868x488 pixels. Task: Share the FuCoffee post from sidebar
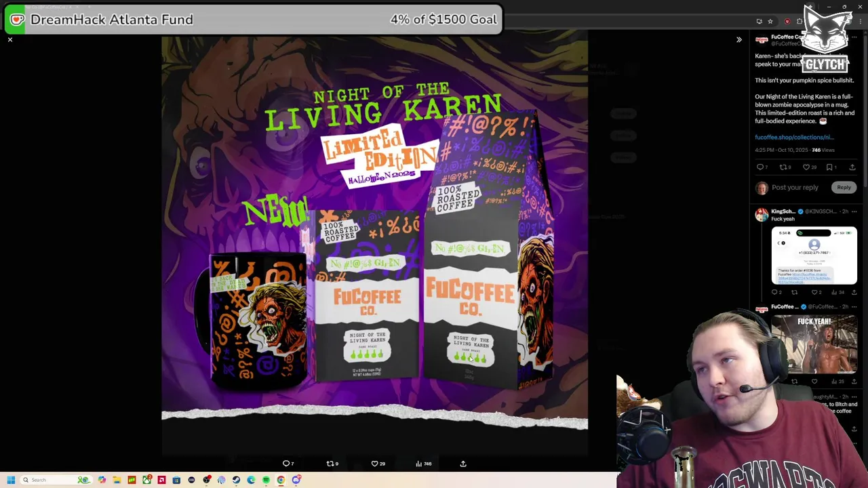tap(852, 167)
